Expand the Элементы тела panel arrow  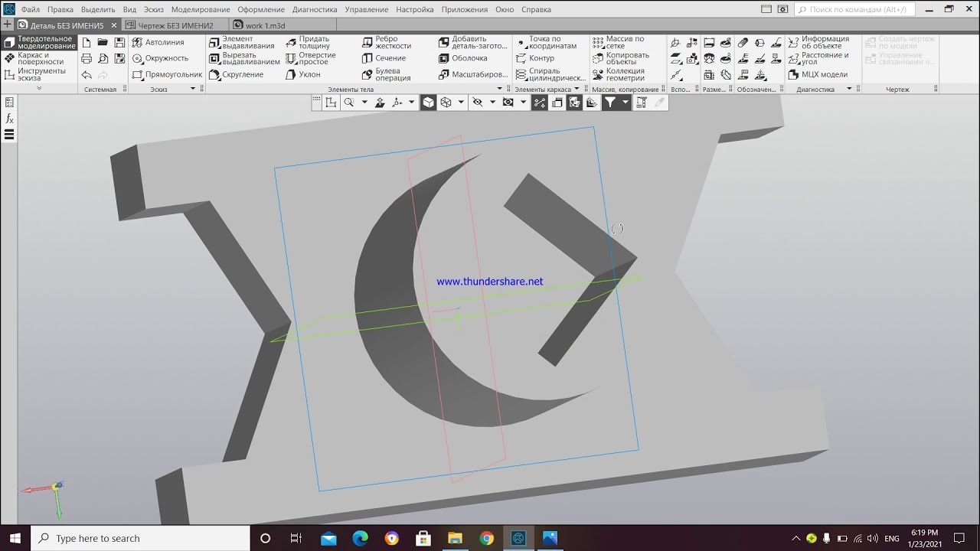(500, 90)
